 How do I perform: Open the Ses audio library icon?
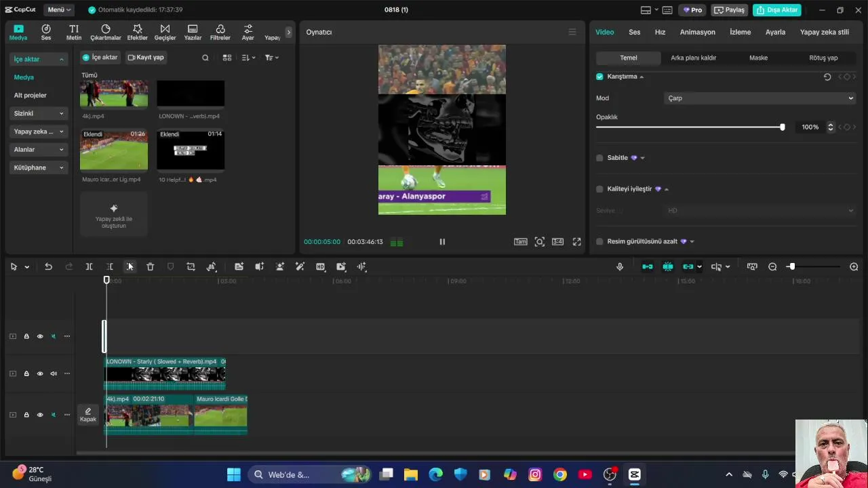tap(45, 32)
